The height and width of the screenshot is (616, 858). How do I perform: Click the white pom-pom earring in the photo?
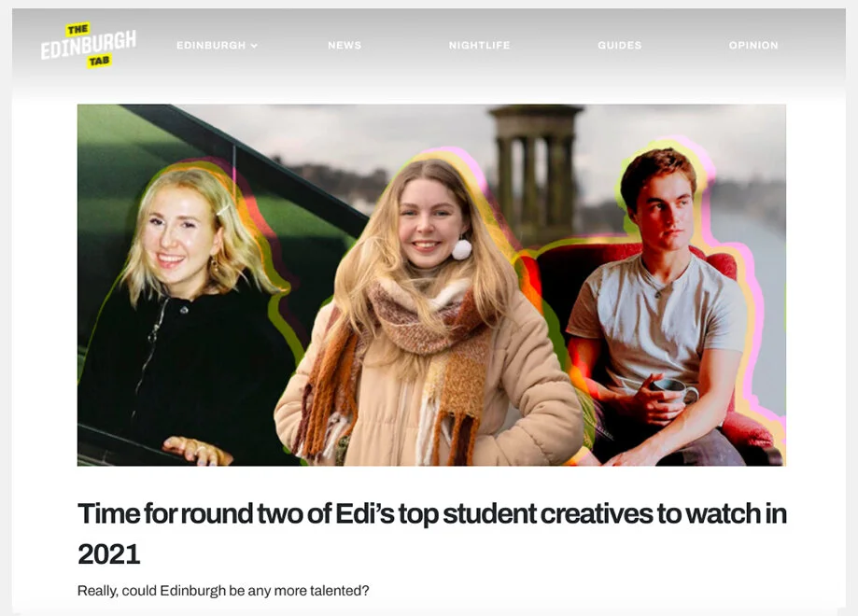point(461,249)
